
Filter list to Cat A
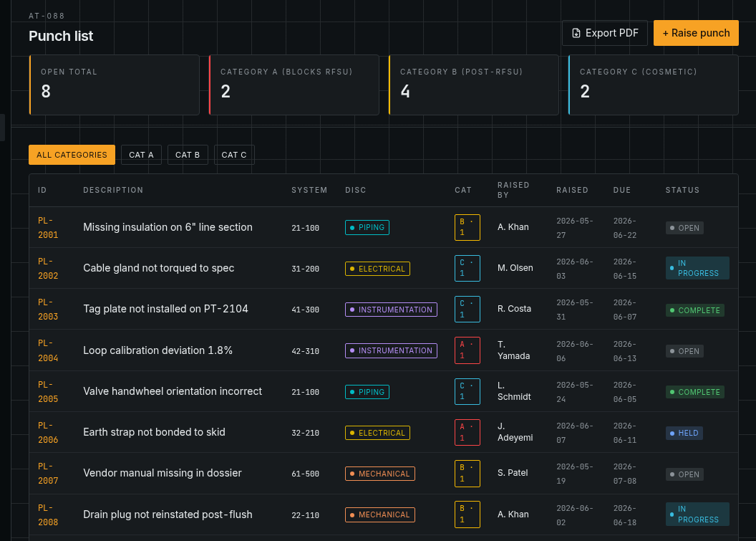coord(141,155)
